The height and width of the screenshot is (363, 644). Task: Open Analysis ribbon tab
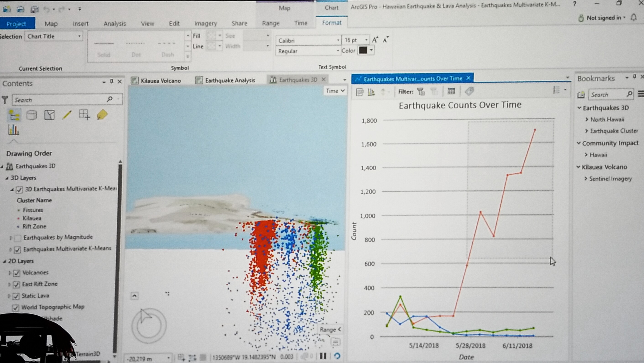(115, 23)
